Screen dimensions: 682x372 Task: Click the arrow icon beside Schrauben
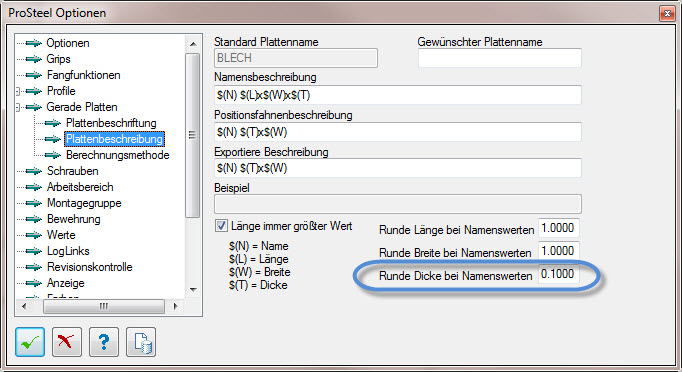[x=33, y=171]
